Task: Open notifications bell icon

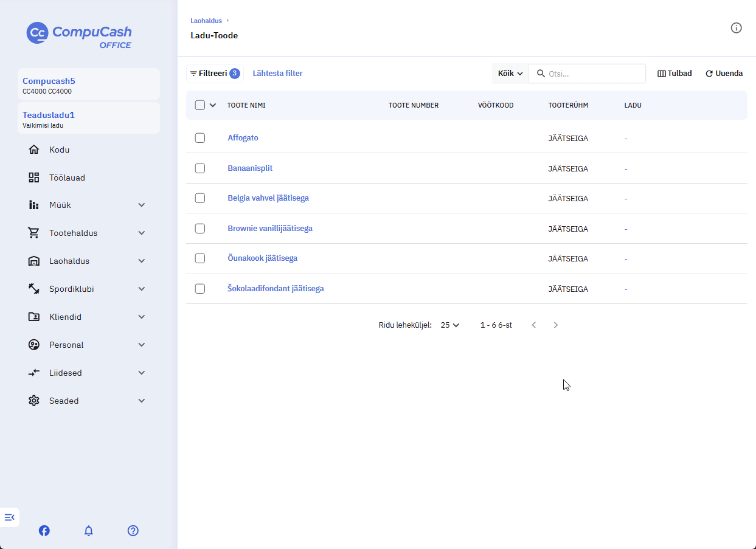Action: [x=89, y=531]
